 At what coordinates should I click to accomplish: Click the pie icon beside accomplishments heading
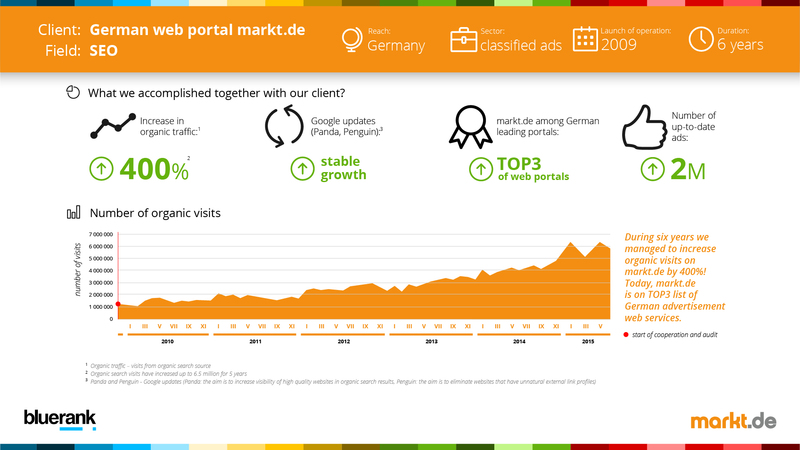(73, 92)
